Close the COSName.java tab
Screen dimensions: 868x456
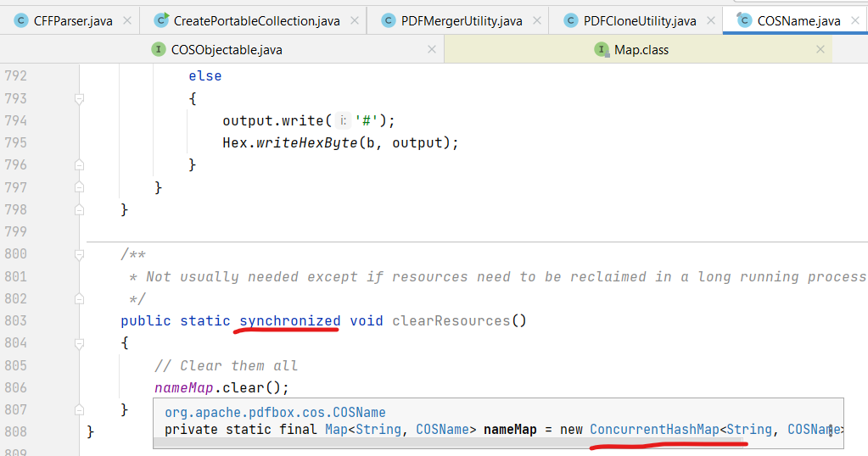pos(855,20)
